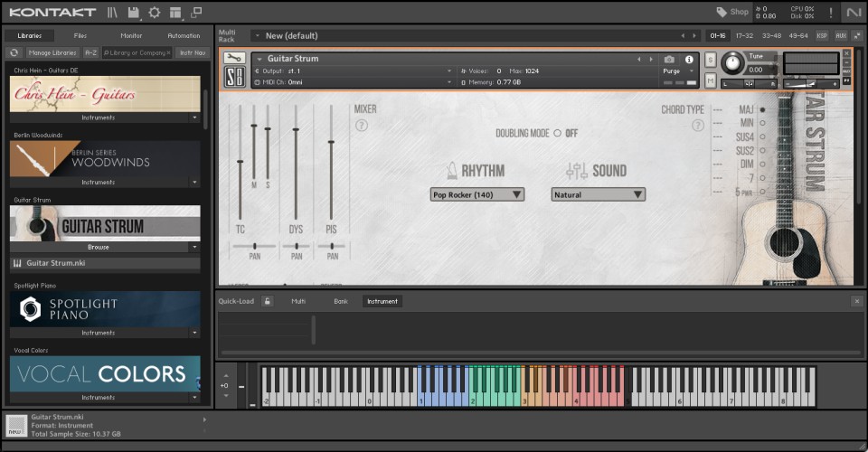The height and width of the screenshot is (452, 868).
Task: Toggle the Doubling Mode switch
Action: [x=557, y=134]
